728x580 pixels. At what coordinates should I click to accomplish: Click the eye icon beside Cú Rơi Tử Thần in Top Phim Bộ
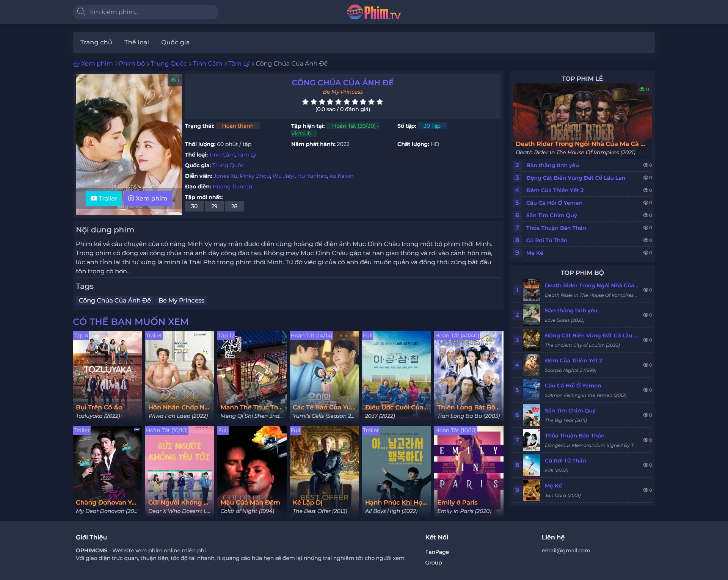pyautogui.click(x=645, y=465)
